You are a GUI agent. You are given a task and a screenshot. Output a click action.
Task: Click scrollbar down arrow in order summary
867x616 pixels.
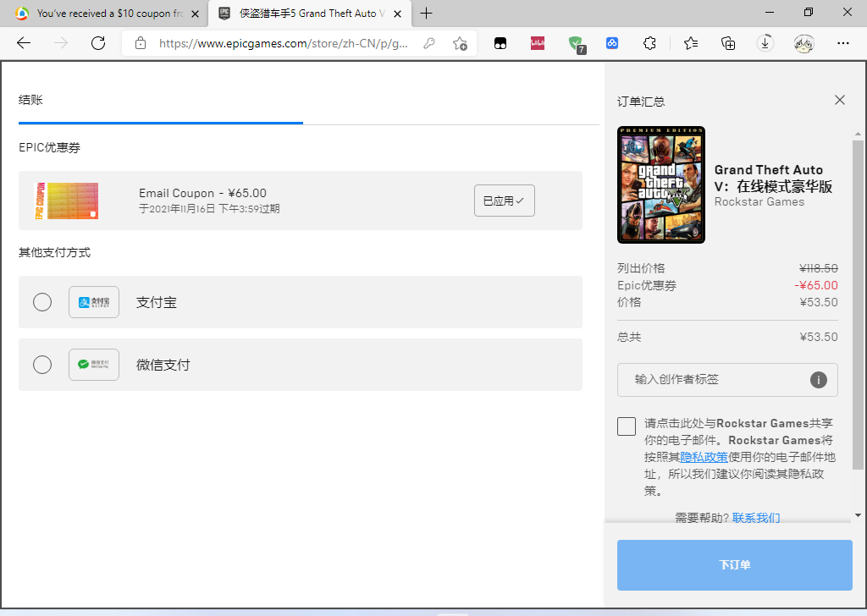tap(859, 515)
